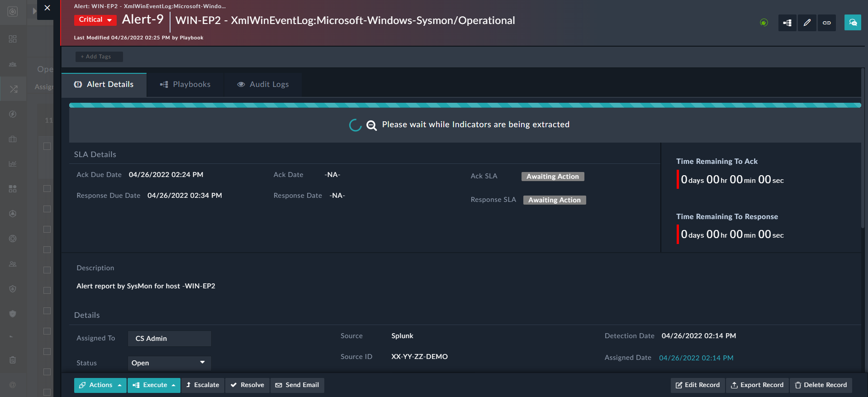The width and height of the screenshot is (868, 397).
Task: Open the Critical severity dropdown
Action: [x=95, y=20]
